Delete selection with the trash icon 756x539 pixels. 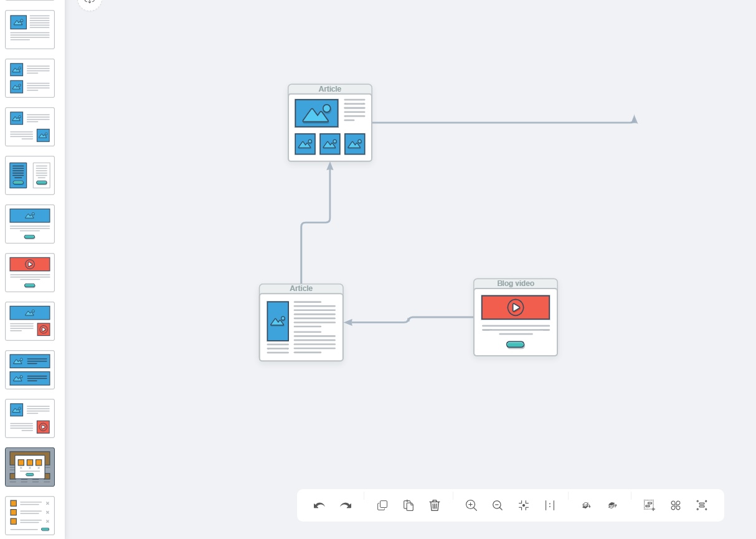[x=435, y=505]
